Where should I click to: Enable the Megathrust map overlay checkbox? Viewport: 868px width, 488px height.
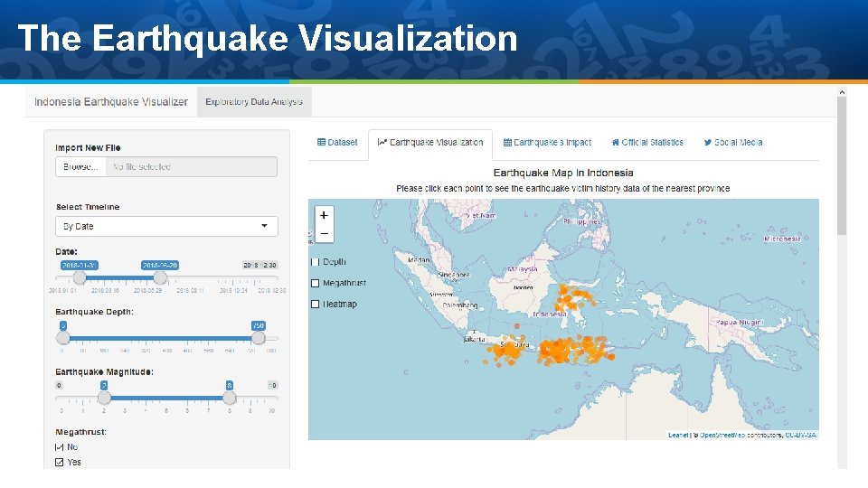point(315,283)
